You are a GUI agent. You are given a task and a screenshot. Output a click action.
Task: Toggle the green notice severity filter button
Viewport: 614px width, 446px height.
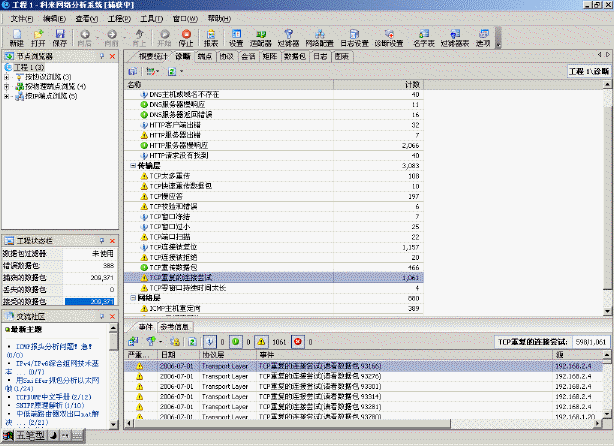pos(236,342)
